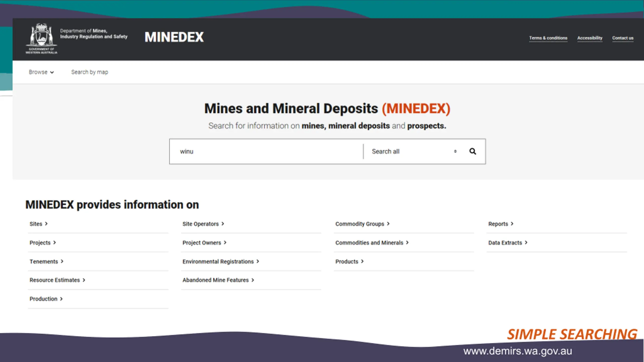Image resolution: width=644 pixels, height=362 pixels.
Task: Open Terms & conditions link
Action: (548, 38)
